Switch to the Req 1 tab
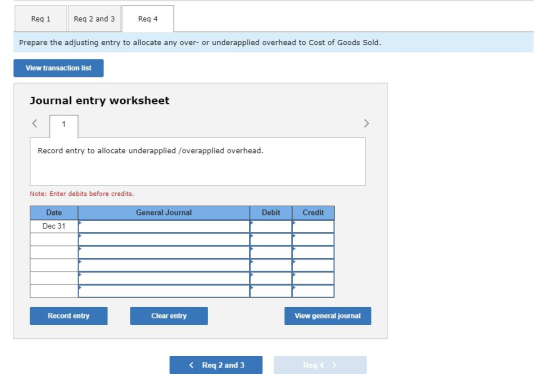 pos(40,19)
